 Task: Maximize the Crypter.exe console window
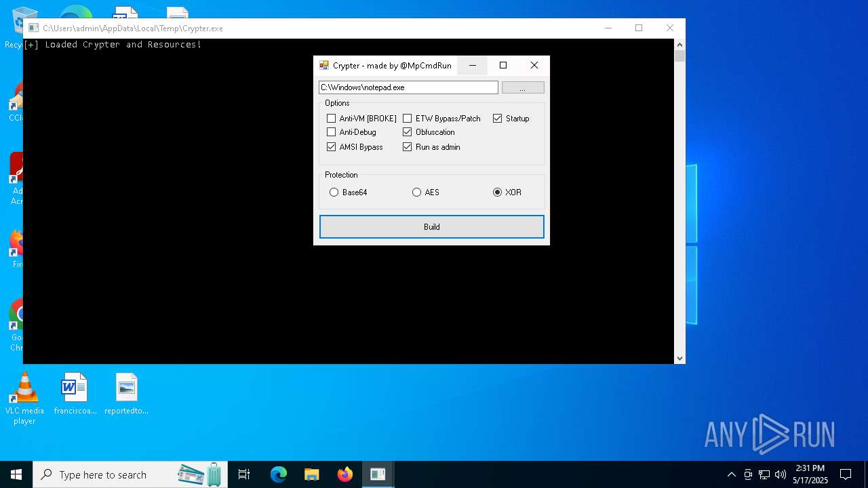click(639, 28)
